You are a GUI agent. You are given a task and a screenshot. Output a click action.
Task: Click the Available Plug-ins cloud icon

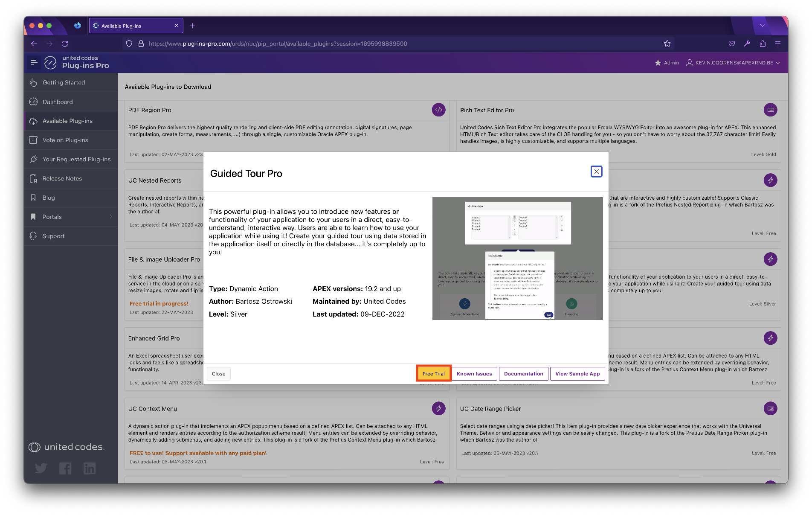coord(33,121)
